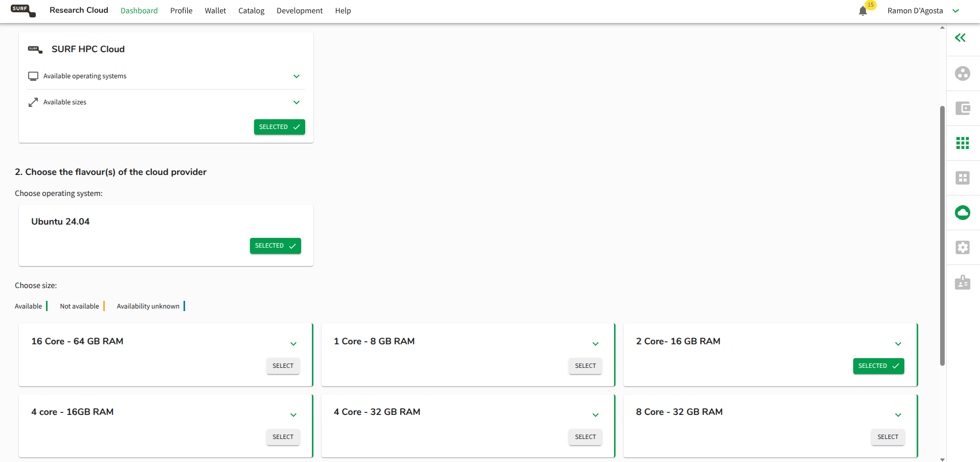
Task: Expand Available sizes list
Action: coord(297,102)
